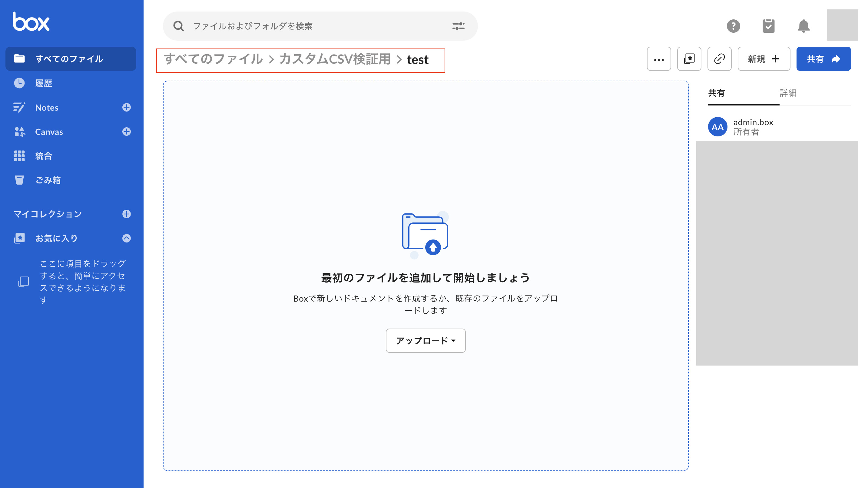Screen dimensions: 868x488
Task: Open the tasks clipboard icon
Action: (x=768, y=26)
